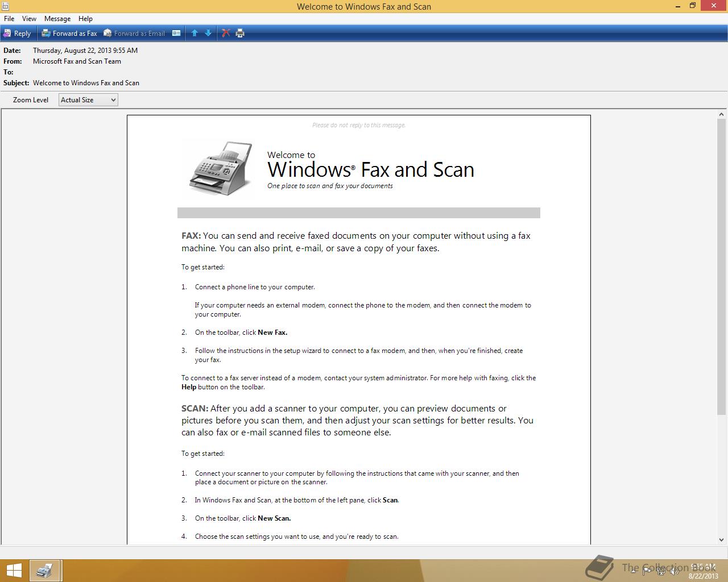This screenshot has height=582, width=728.
Task: Click bold 'Scan.' in step 2 of scanning
Action: [391, 500]
